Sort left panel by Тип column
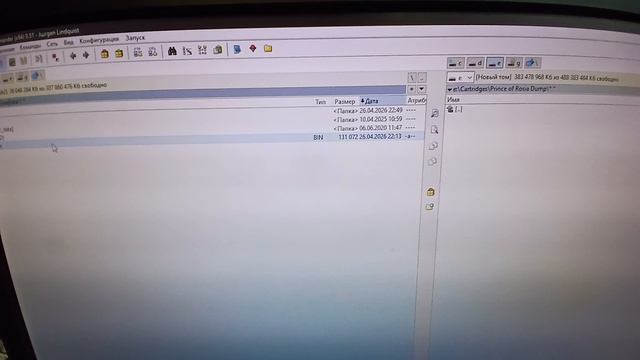 pyautogui.click(x=320, y=102)
